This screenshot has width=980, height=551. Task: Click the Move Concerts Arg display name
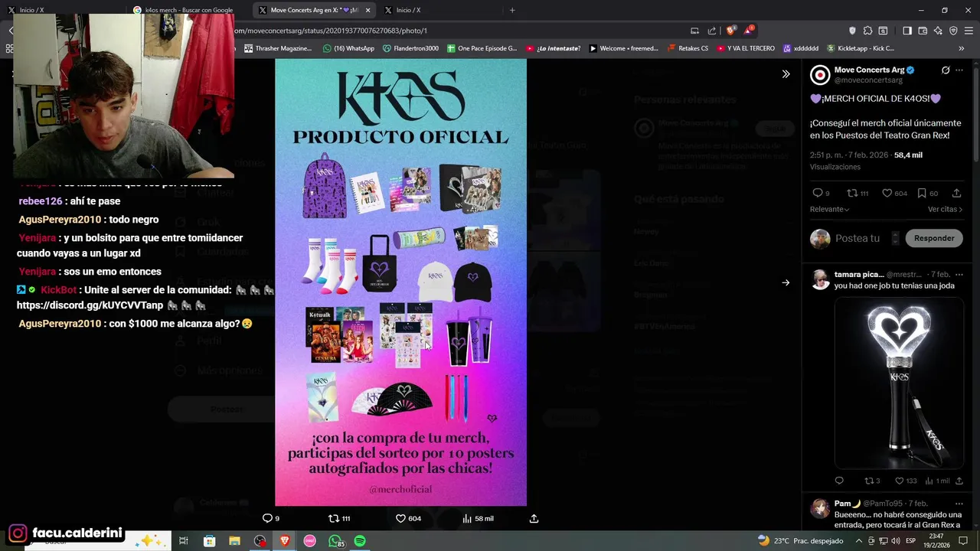pyautogui.click(x=869, y=70)
